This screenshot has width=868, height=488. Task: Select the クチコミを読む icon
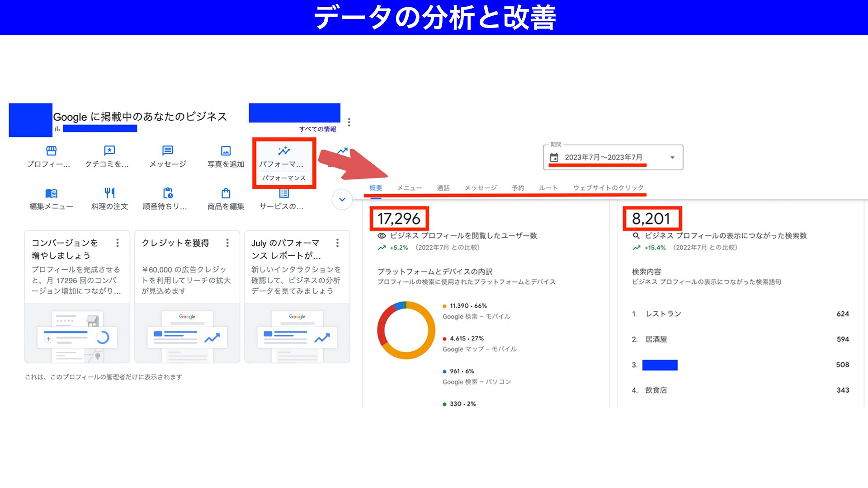[108, 151]
